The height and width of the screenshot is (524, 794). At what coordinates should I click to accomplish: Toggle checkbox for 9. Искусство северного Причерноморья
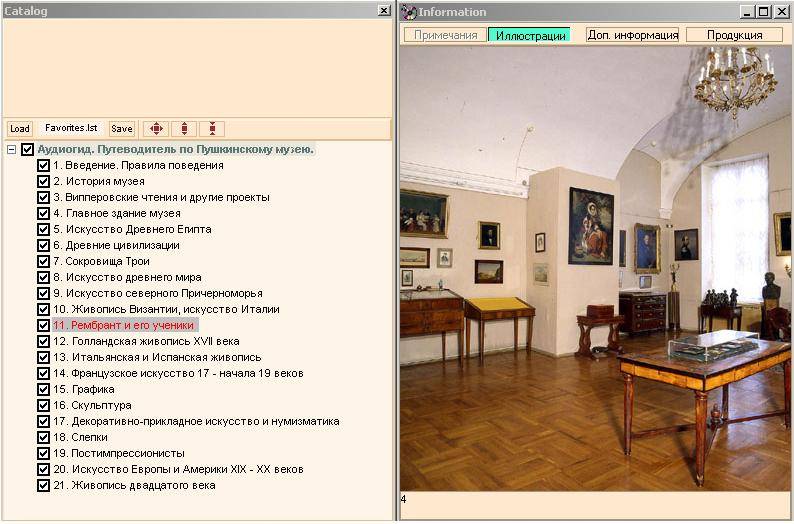coord(44,293)
